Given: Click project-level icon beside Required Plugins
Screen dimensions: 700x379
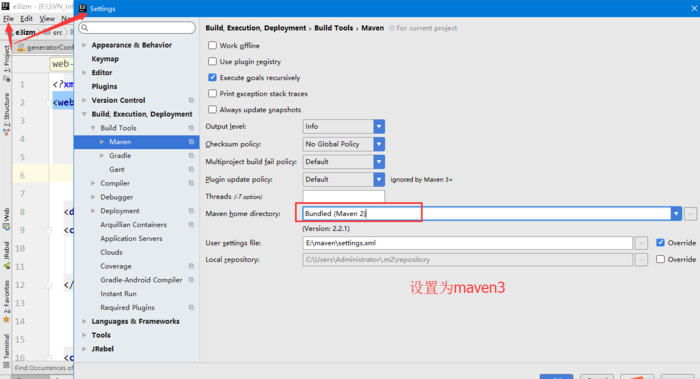Looking at the screenshot, I should coord(191,308).
